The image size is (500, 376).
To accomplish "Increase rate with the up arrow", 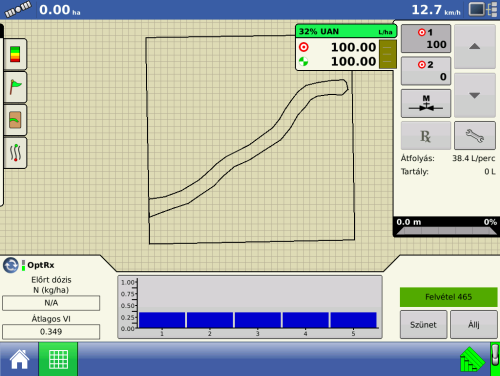I will (475, 47).
